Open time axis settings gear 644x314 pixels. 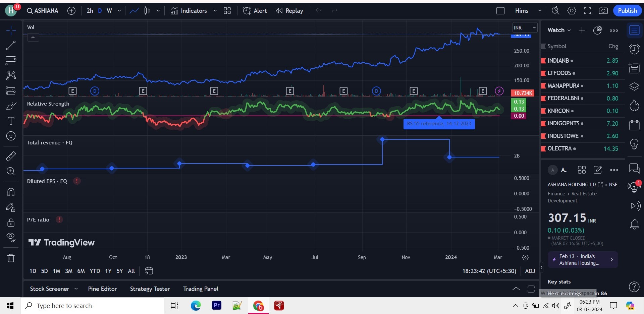(525, 257)
